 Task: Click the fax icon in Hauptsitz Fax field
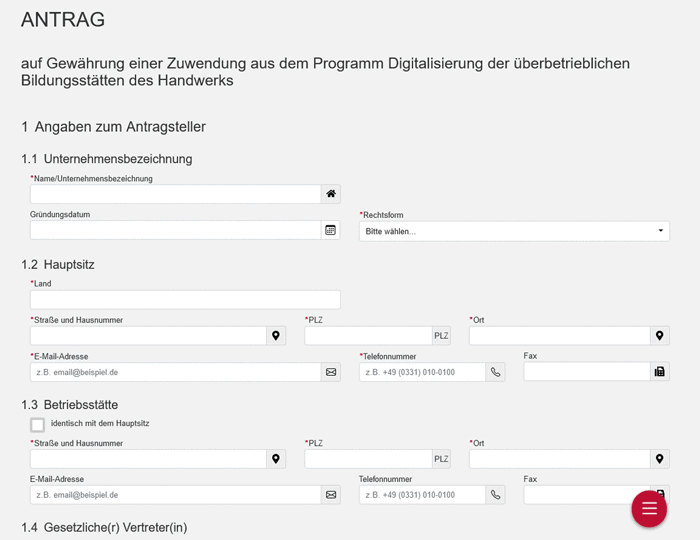pos(659,372)
